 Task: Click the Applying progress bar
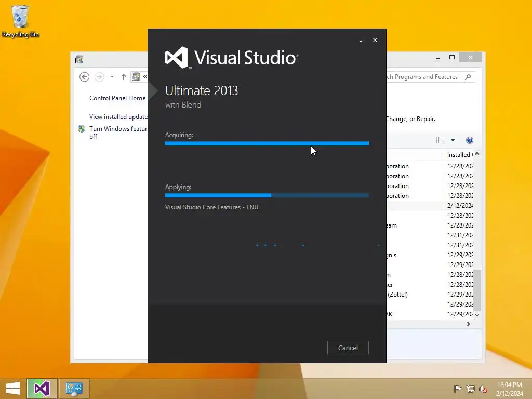coord(267,195)
